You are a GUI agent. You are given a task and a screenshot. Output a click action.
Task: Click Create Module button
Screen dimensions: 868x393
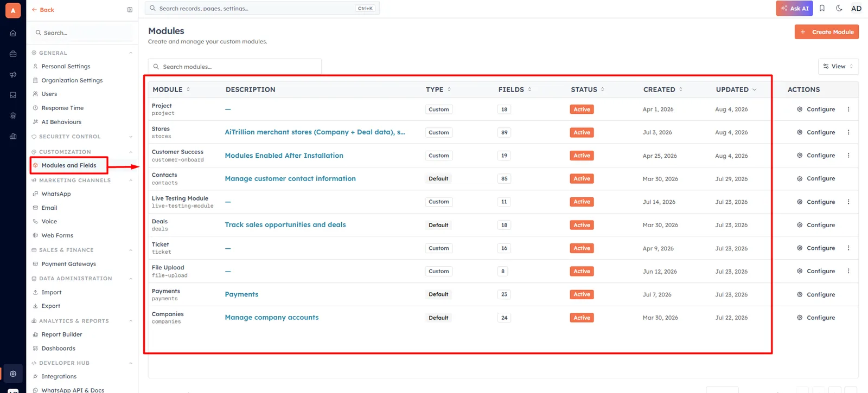pos(826,32)
